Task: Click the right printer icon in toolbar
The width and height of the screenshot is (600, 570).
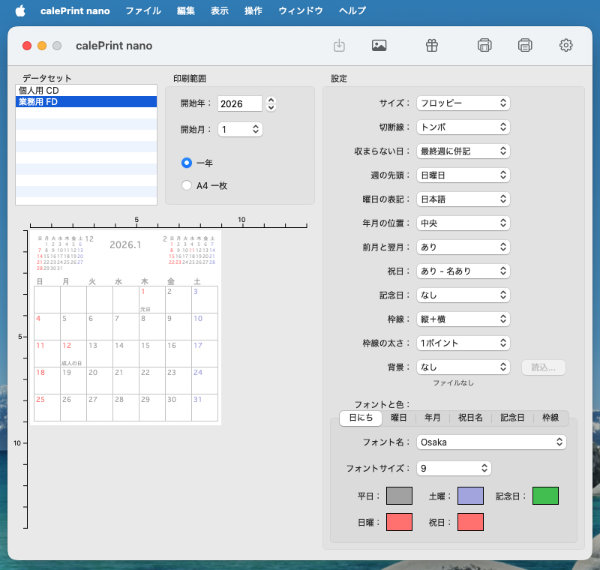Action: point(524,45)
